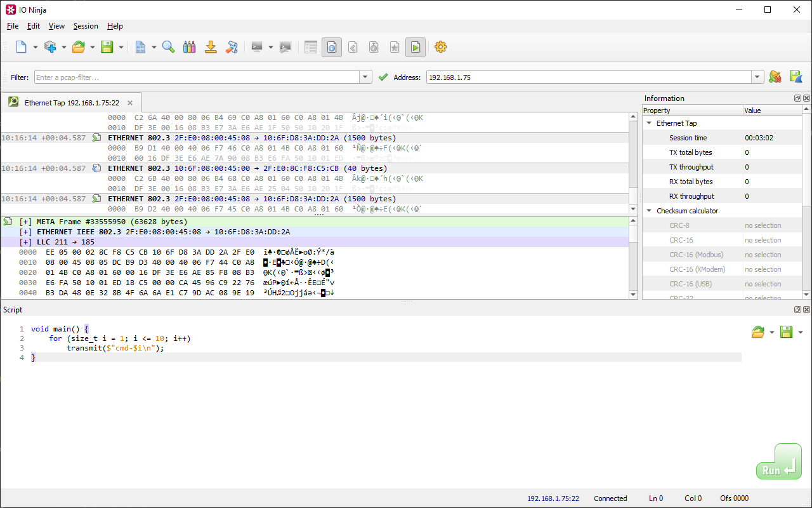Toggle the star pane icon
The height and width of the screenshot is (508, 812).
(395, 47)
